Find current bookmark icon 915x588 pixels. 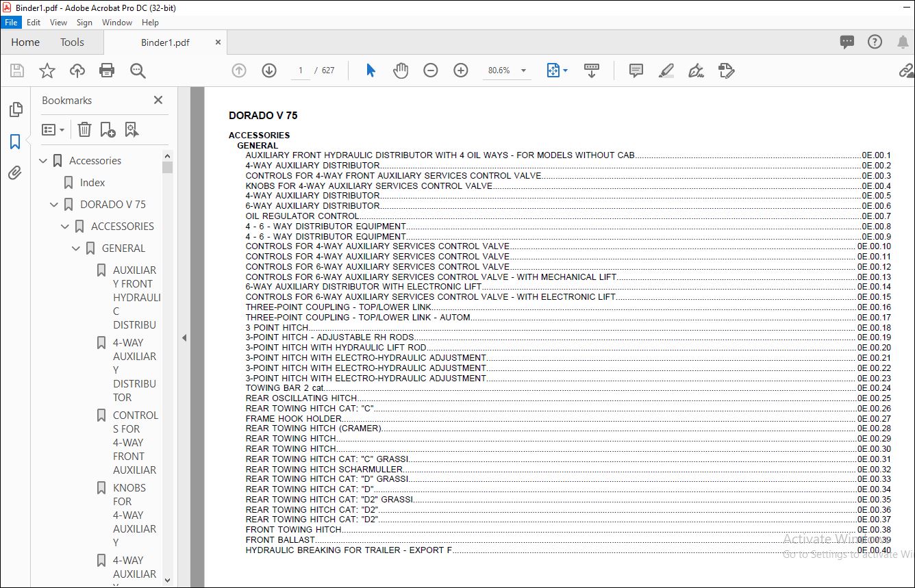point(131,129)
